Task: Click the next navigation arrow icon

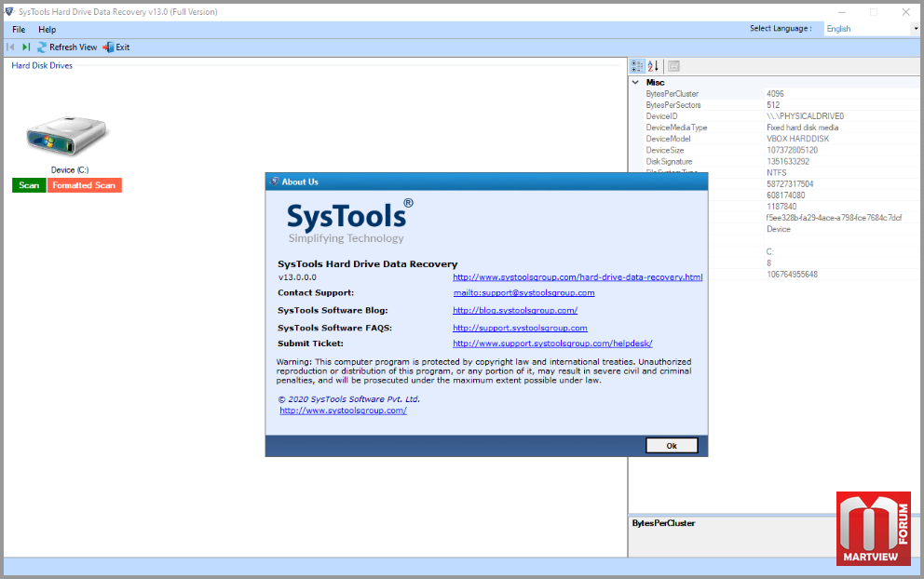Action: click(26, 47)
